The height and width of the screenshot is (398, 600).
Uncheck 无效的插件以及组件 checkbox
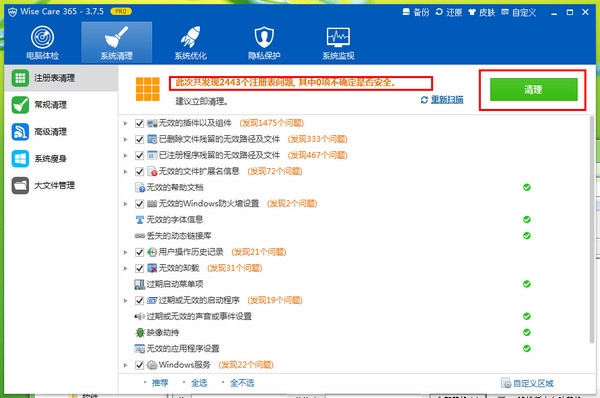point(139,123)
